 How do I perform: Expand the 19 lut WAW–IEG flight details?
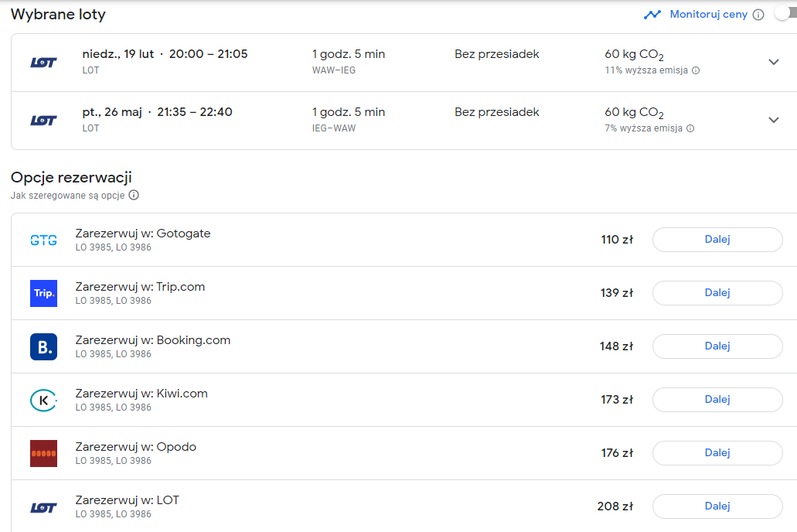coord(774,62)
